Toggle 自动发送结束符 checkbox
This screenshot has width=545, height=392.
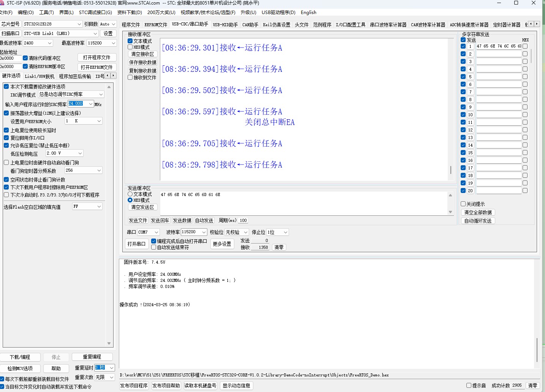154,247
